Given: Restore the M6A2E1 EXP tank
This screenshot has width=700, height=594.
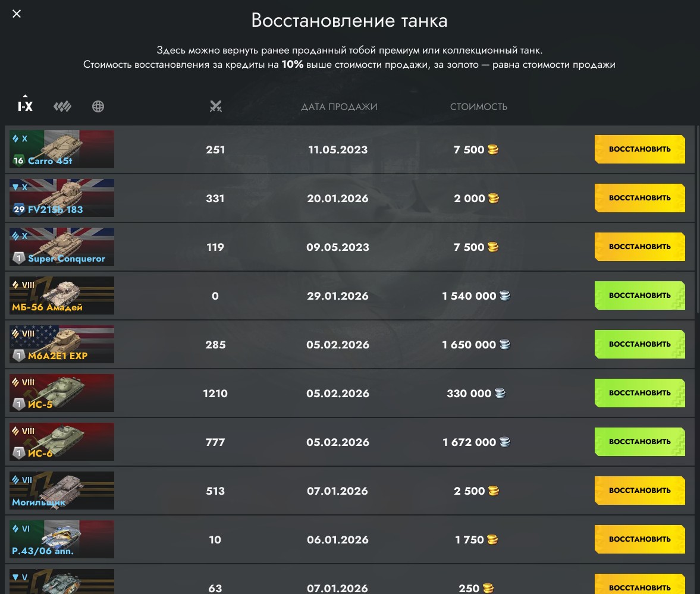Looking at the screenshot, I should tap(639, 344).
